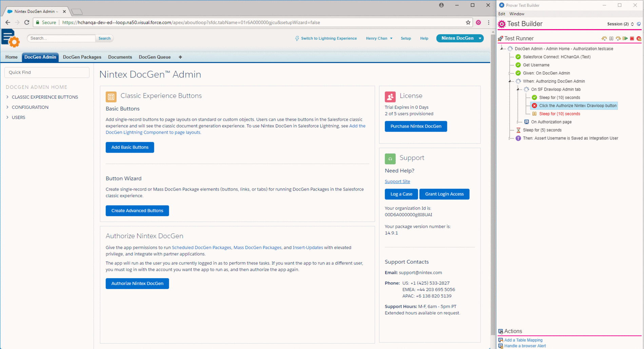Open the Edit menu in Provar Test Builder
644x349 pixels.
pos(502,14)
